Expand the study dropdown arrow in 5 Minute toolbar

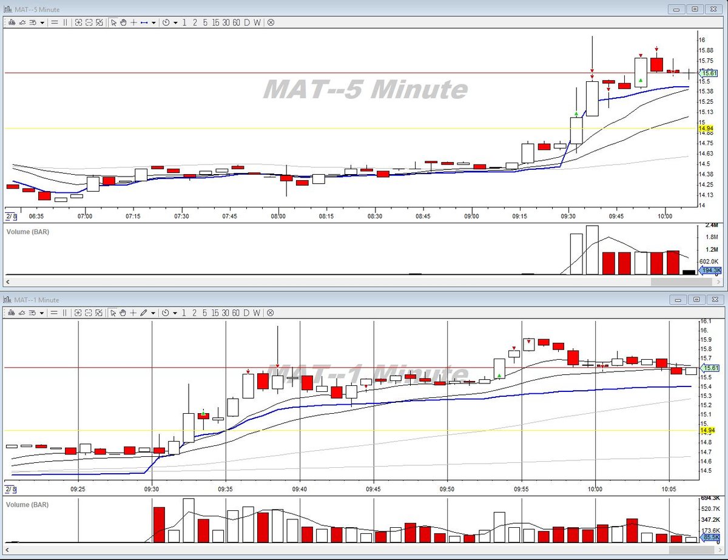point(42,22)
